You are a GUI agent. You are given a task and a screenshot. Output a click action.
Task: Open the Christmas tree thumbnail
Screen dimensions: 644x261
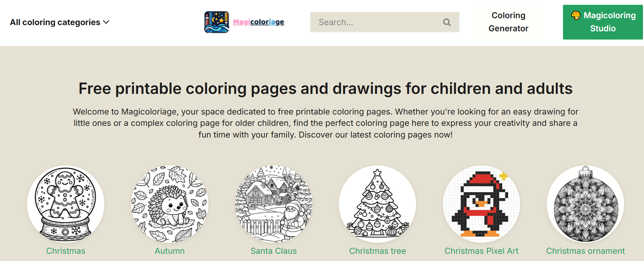(x=377, y=204)
